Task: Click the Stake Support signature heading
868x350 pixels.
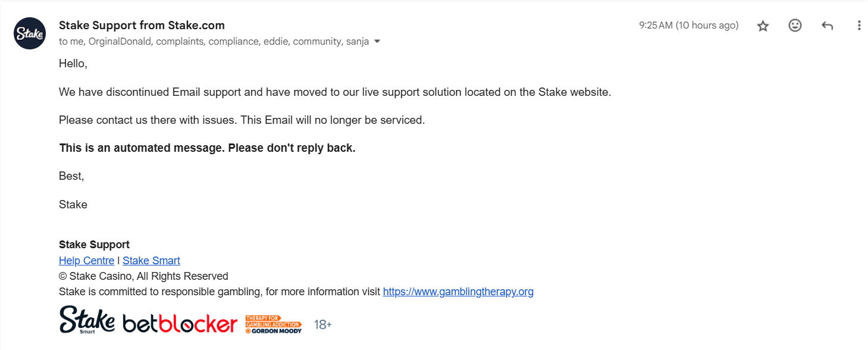Action: click(x=94, y=245)
